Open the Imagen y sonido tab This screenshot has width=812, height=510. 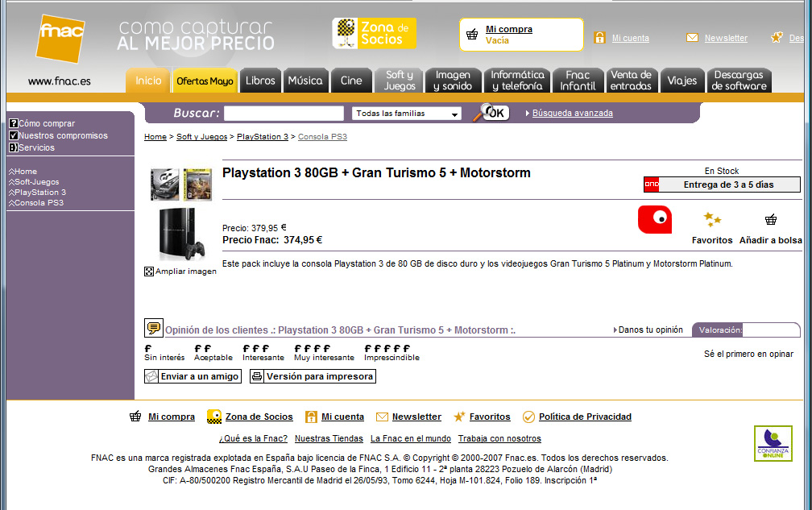[453, 81]
